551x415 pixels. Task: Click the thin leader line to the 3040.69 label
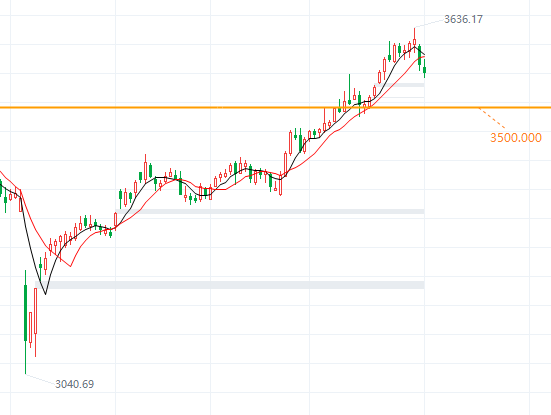[40, 379]
